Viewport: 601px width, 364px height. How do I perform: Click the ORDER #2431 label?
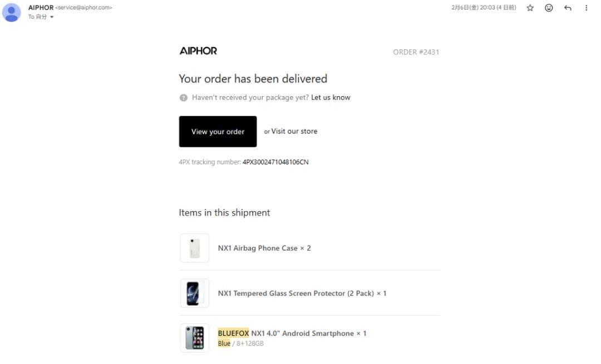(x=416, y=52)
